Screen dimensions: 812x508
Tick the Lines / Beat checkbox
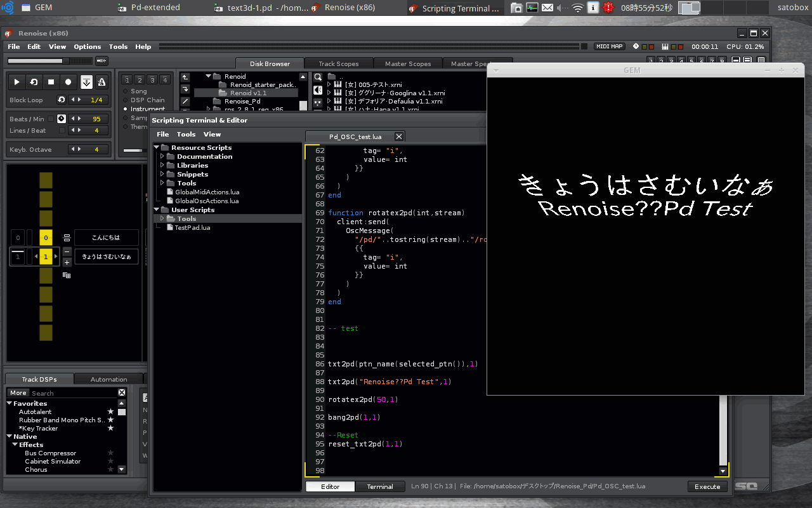tap(62, 130)
